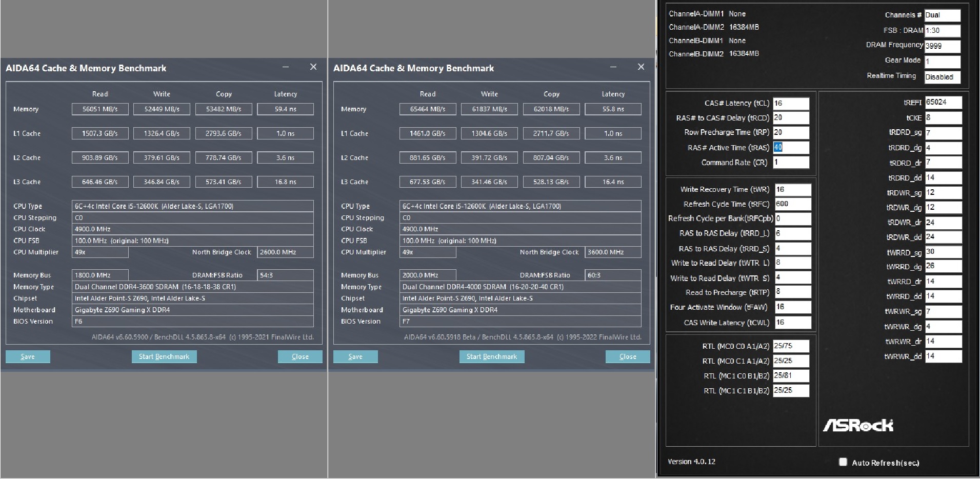The image size is (980, 479).
Task: Click the RAS# to CAS# Delay (tRCD) field
Action: coord(791,117)
